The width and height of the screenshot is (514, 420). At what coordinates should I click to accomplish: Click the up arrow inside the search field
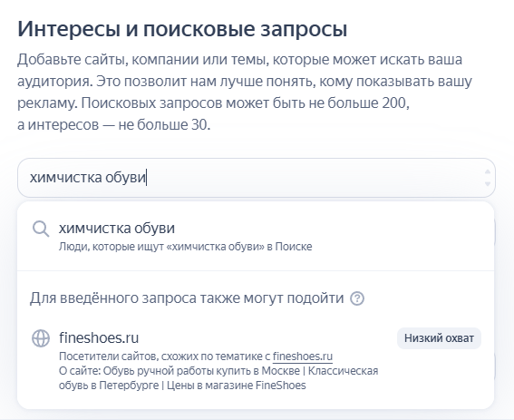[488, 171]
